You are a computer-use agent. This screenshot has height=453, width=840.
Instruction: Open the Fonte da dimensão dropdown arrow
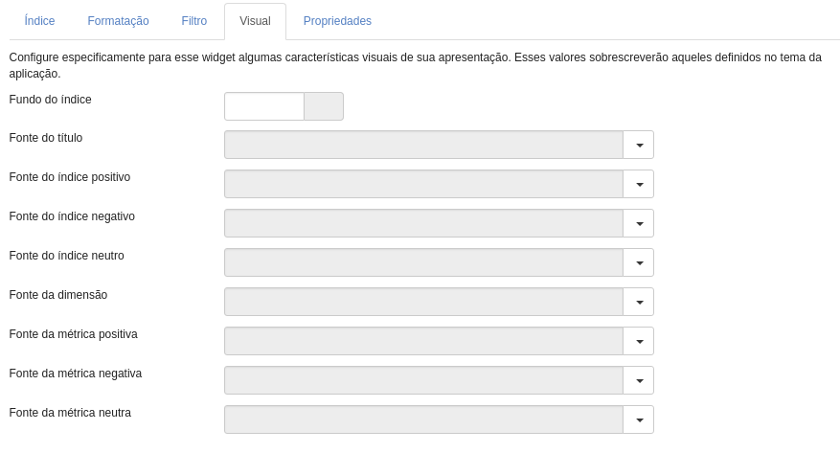[639, 301]
